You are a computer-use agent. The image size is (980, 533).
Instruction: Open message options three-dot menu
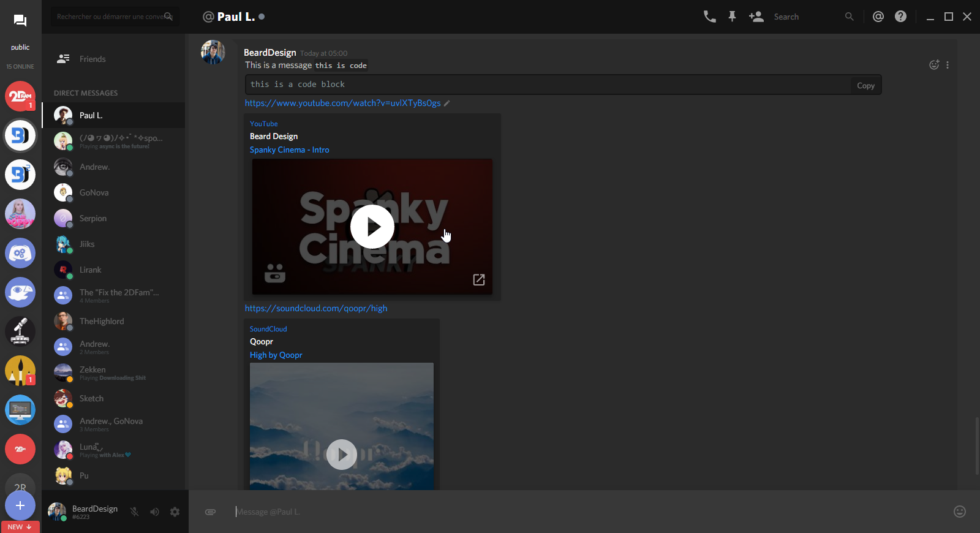(948, 65)
